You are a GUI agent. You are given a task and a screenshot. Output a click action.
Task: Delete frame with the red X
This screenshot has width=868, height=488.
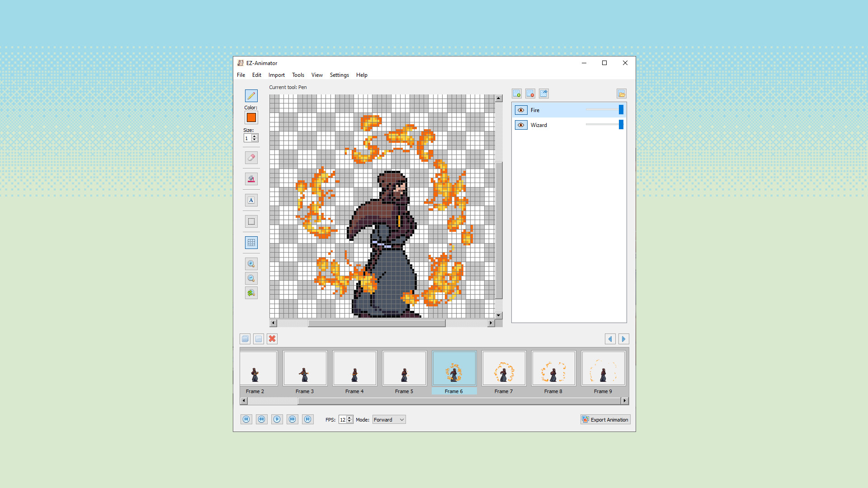tap(272, 339)
